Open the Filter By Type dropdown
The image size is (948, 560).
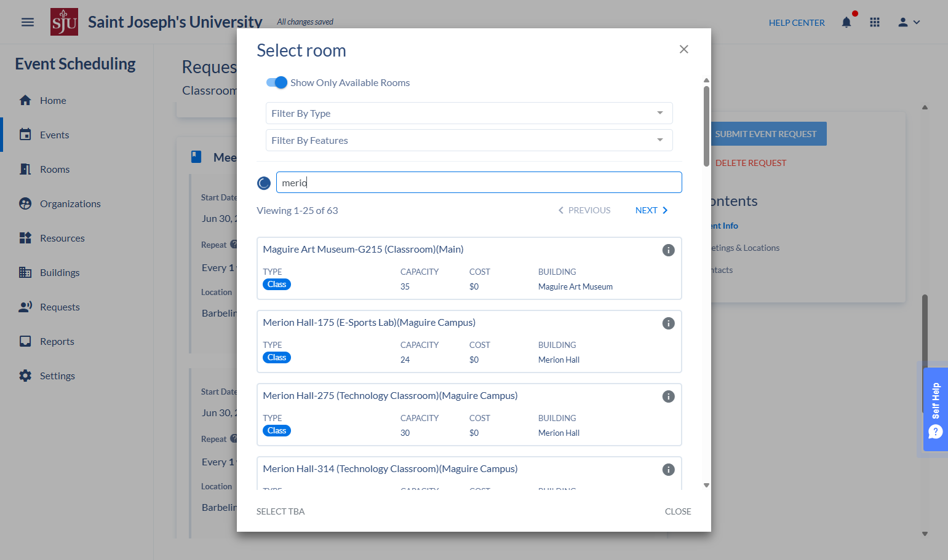[x=469, y=113]
